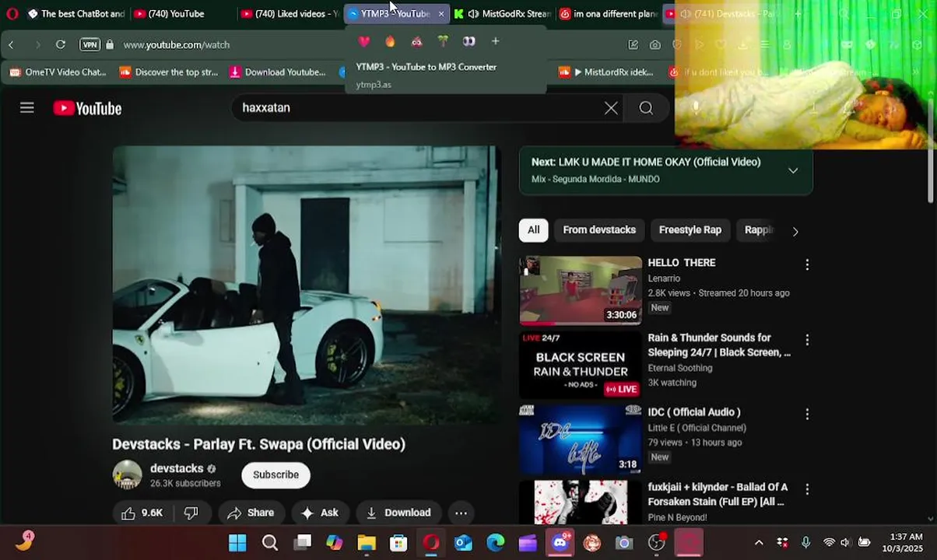Clear the search box with the X icon
The width and height of the screenshot is (937, 560).
611,108
